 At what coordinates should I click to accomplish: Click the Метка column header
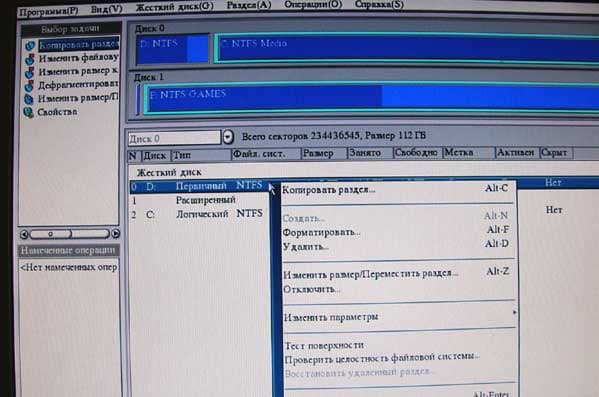coord(469,152)
